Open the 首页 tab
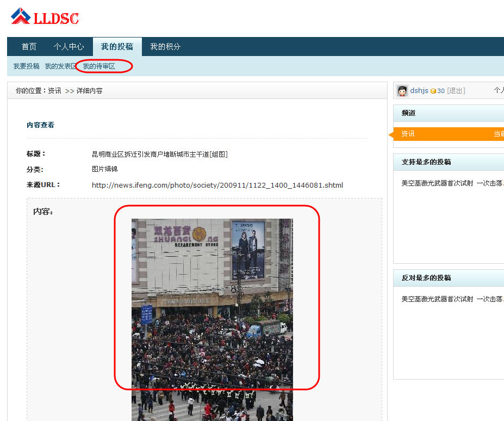This screenshot has width=504, height=421. [x=29, y=46]
